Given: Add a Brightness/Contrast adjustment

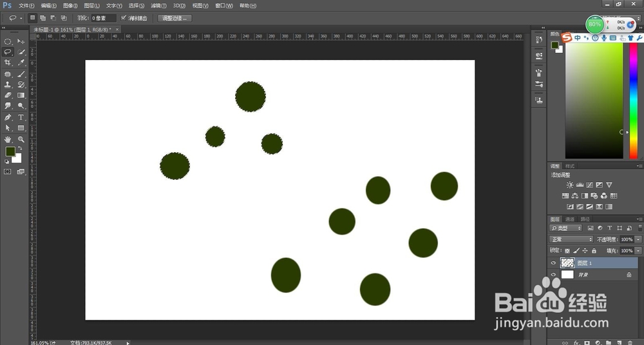Looking at the screenshot, I should (x=570, y=185).
